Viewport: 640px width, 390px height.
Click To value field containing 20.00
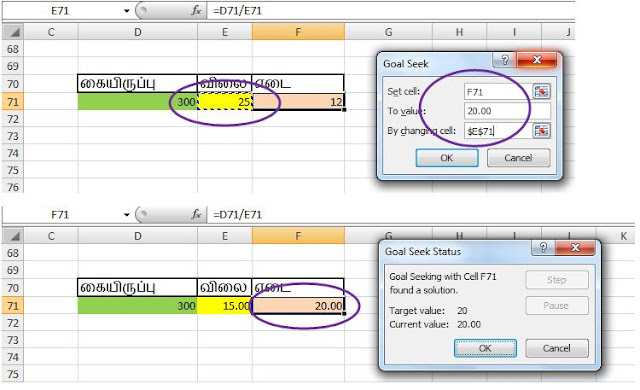[x=507, y=111]
